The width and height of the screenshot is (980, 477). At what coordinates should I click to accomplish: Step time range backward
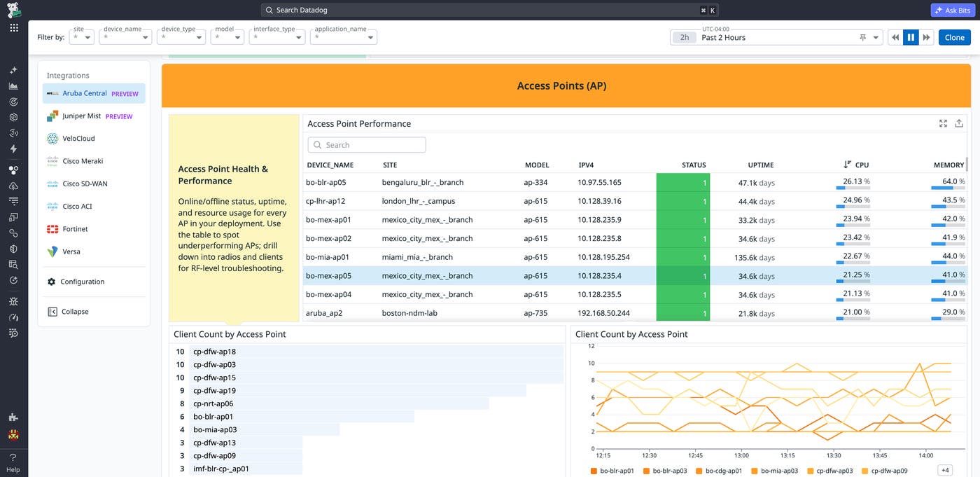pyautogui.click(x=895, y=38)
